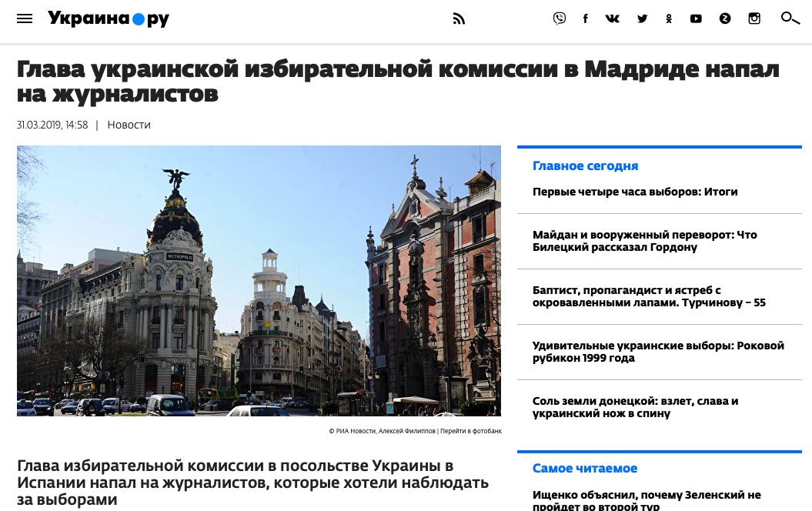The image size is (812, 511).
Task: Open the YouTube channel icon
Action: click(x=696, y=18)
